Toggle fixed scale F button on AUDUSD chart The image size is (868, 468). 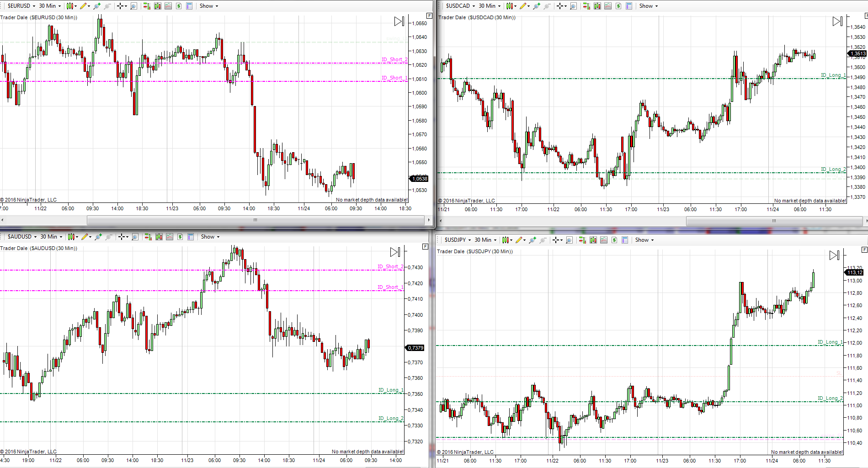(x=425, y=247)
